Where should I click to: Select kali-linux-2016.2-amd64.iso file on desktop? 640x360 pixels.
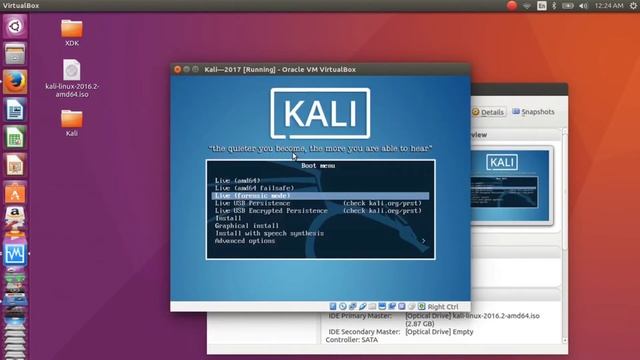(72, 78)
